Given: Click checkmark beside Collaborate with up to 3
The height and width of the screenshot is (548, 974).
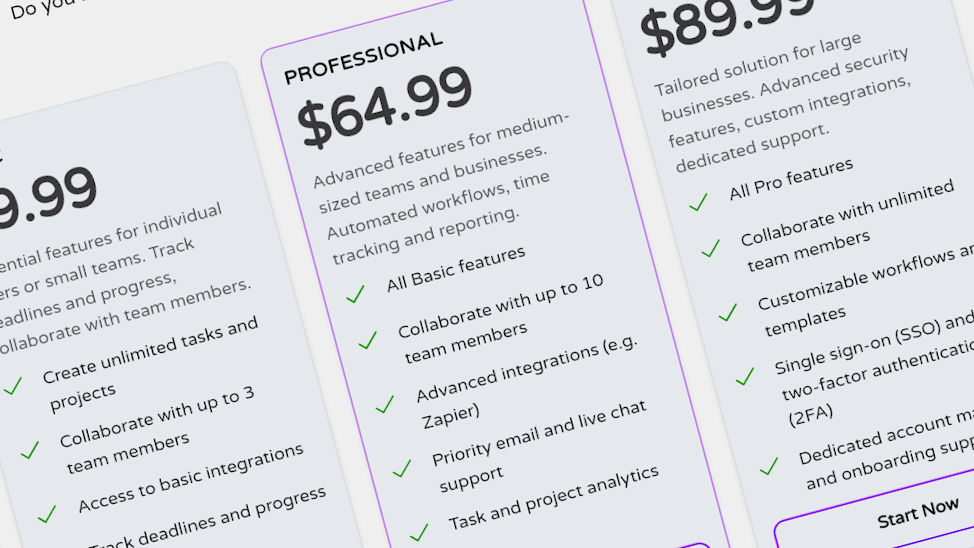Looking at the screenshot, I should pos(29,450).
